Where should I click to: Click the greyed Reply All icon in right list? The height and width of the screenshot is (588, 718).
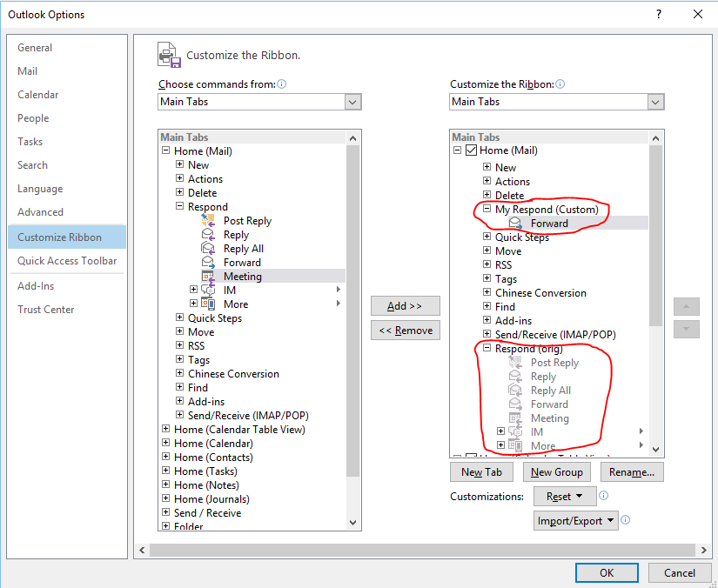(515, 391)
